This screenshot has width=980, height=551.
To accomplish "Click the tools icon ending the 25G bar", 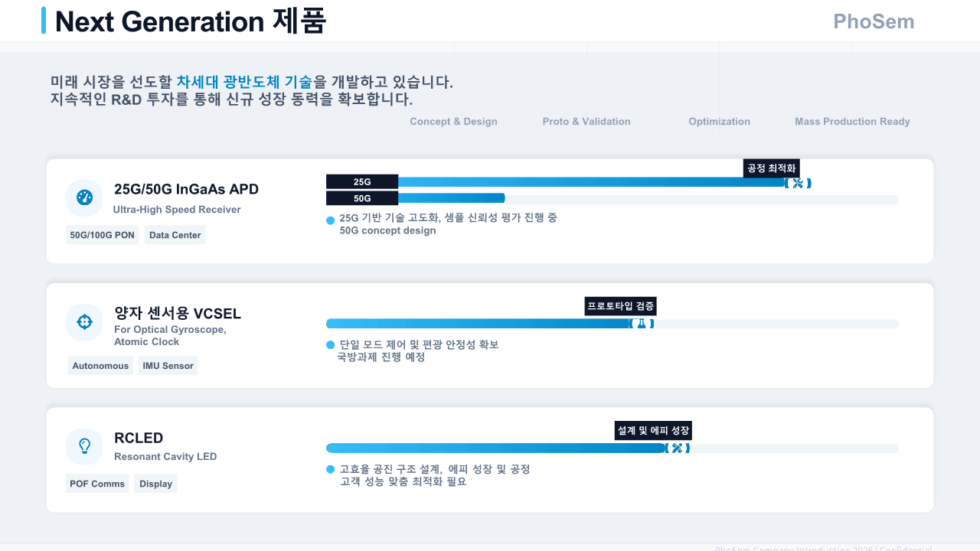I will coord(798,183).
